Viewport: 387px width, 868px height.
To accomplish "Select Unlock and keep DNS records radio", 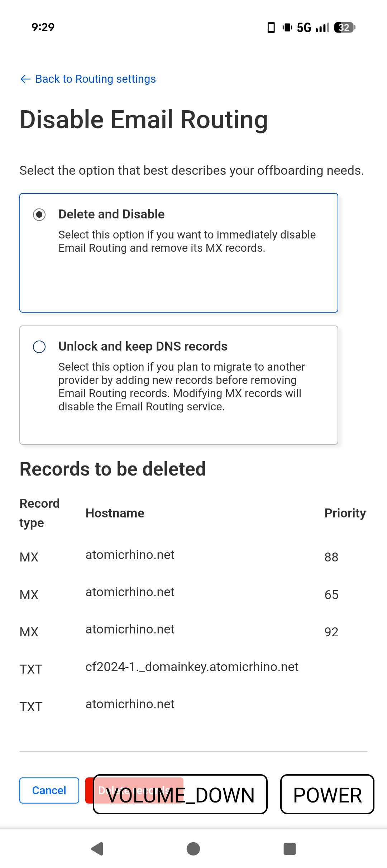I will [x=39, y=347].
